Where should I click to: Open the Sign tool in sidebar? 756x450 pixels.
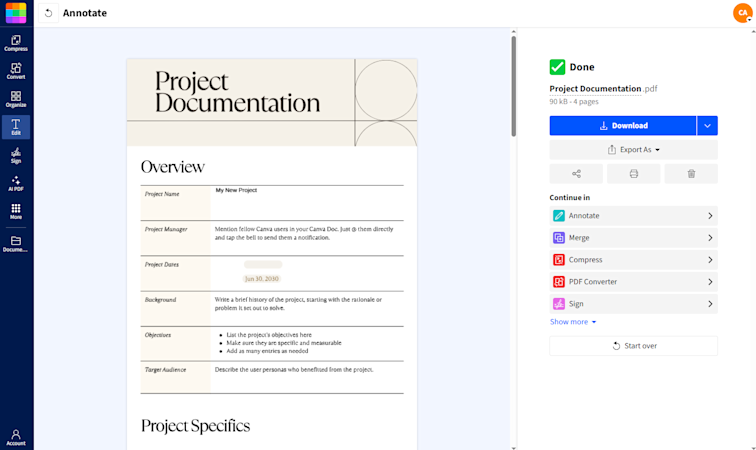16,155
